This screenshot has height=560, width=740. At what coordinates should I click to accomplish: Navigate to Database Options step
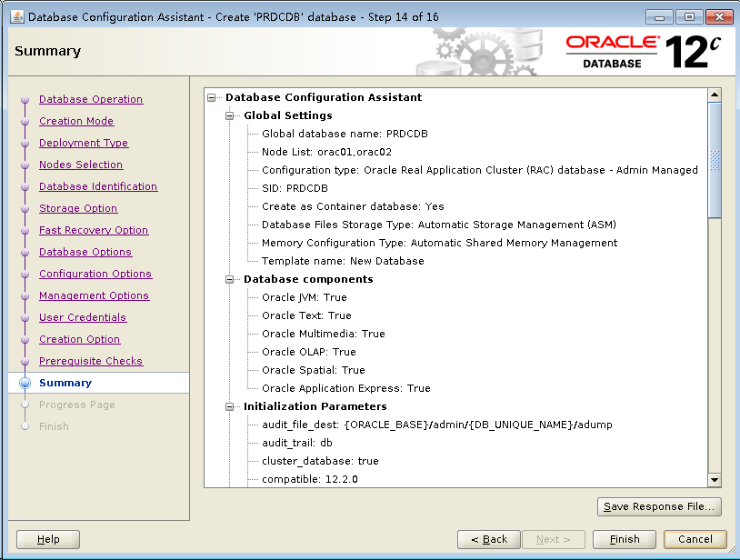(x=85, y=252)
